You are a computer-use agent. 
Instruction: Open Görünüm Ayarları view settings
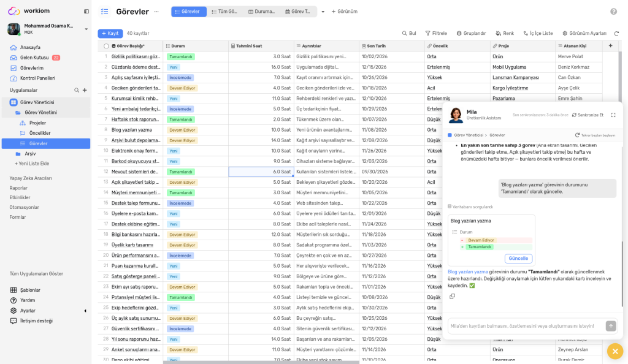pyautogui.click(x=584, y=34)
